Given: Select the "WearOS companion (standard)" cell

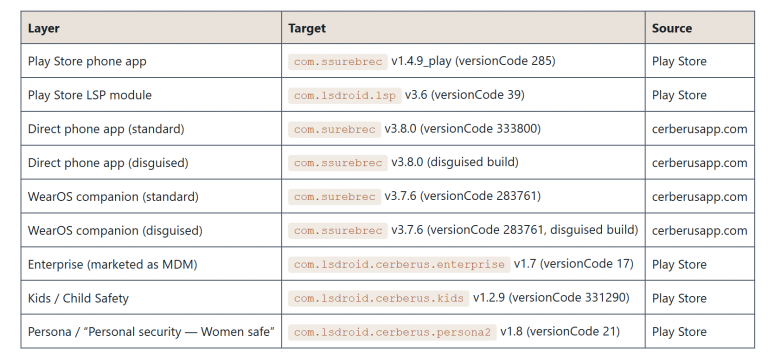Looking at the screenshot, I should [x=151, y=196].
